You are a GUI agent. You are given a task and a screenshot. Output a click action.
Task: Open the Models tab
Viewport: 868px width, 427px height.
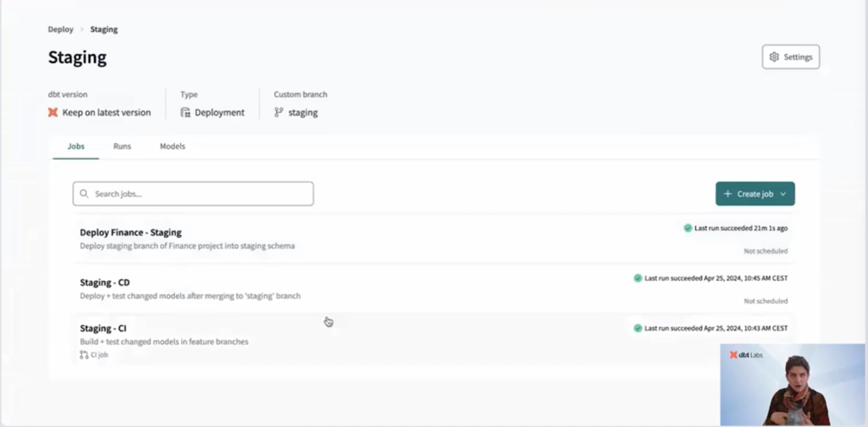click(x=172, y=146)
